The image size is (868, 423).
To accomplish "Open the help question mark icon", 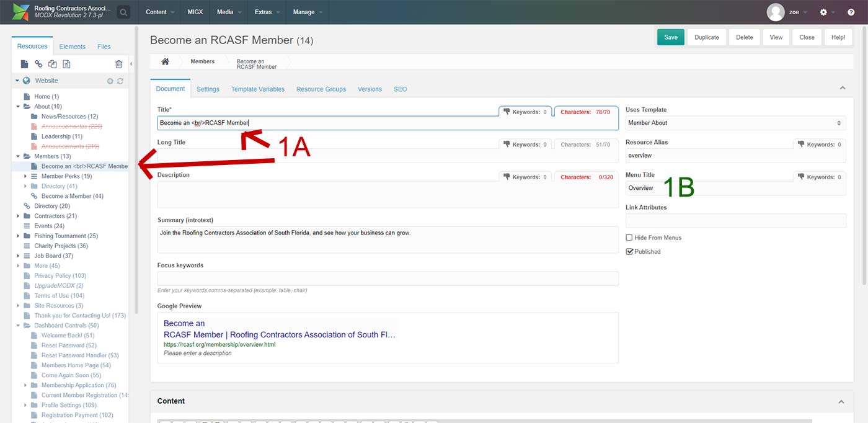I will coord(851,12).
